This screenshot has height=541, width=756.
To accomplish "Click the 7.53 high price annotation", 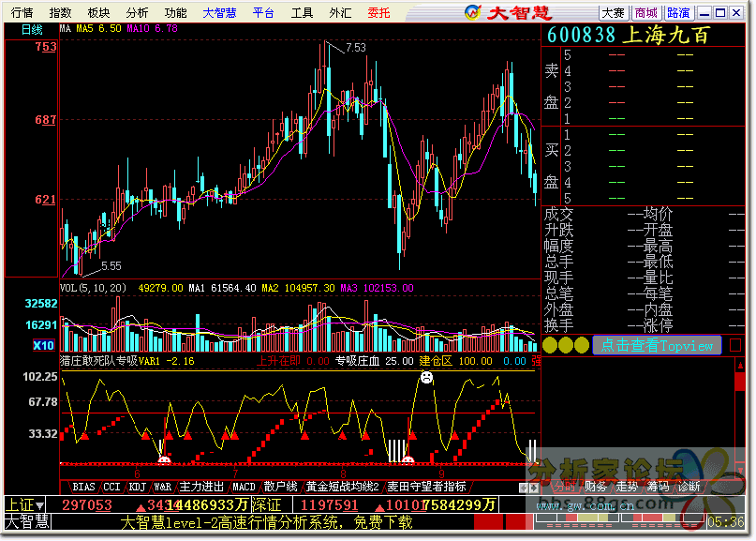I will coord(356,48).
